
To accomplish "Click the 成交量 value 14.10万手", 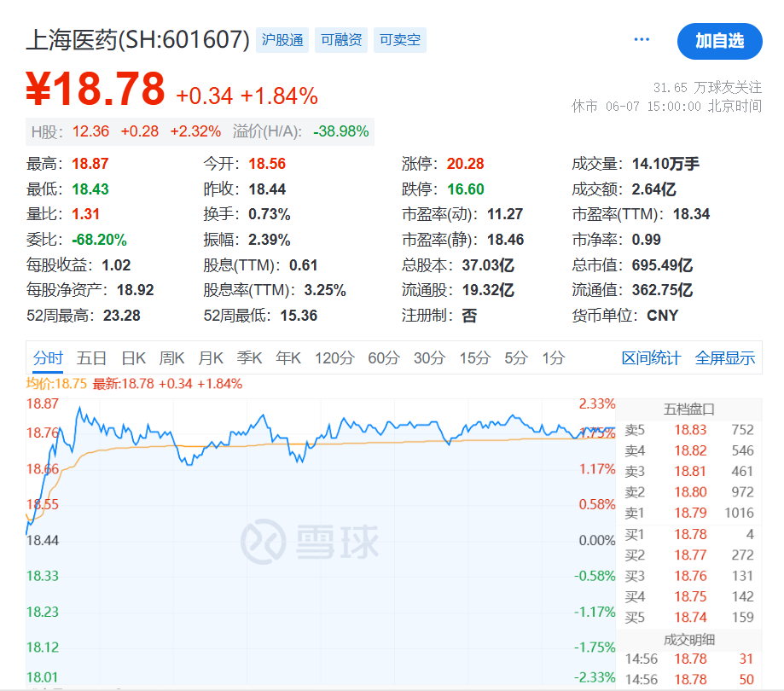I will tap(665, 164).
